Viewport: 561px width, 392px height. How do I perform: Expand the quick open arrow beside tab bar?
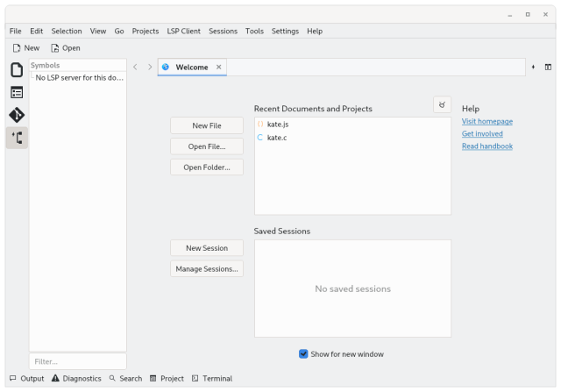(x=533, y=67)
